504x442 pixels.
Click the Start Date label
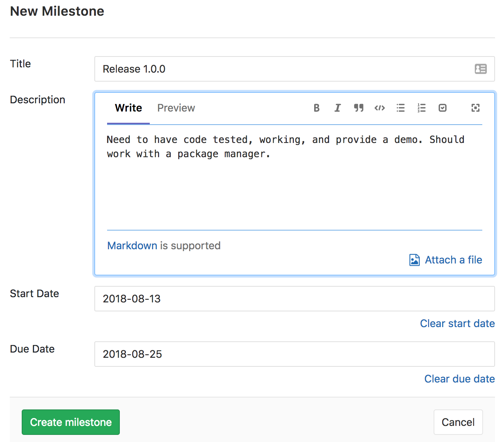click(x=34, y=293)
